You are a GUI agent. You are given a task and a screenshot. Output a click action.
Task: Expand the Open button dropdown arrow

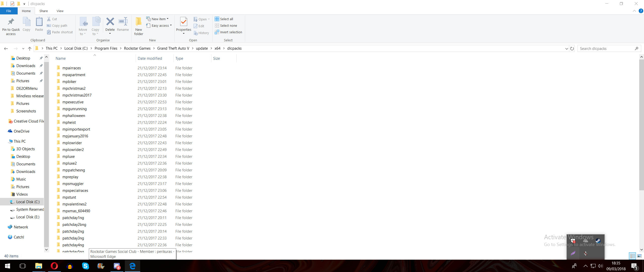[209, 19]
